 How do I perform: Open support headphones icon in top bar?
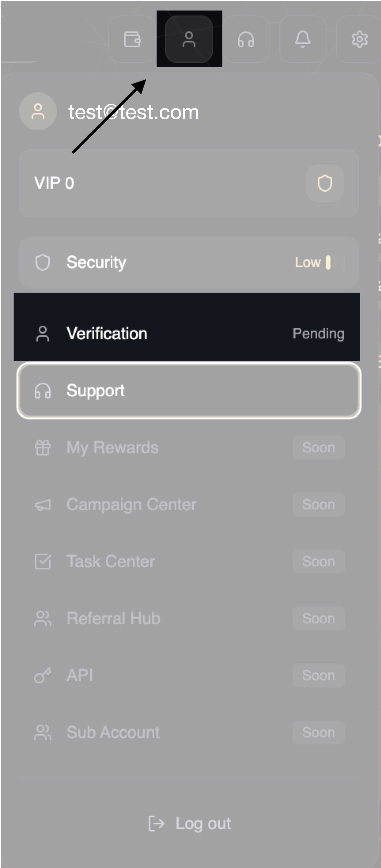(x=246, y=39)
